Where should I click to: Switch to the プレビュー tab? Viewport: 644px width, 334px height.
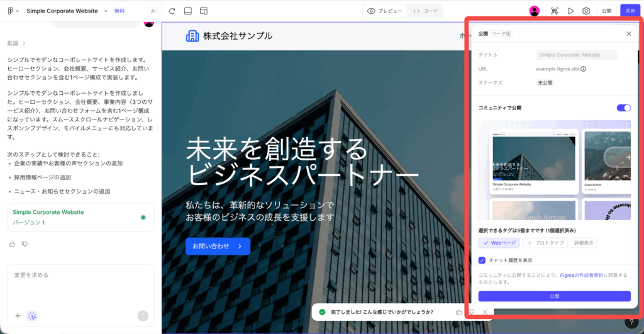click(x=385, y=11)
